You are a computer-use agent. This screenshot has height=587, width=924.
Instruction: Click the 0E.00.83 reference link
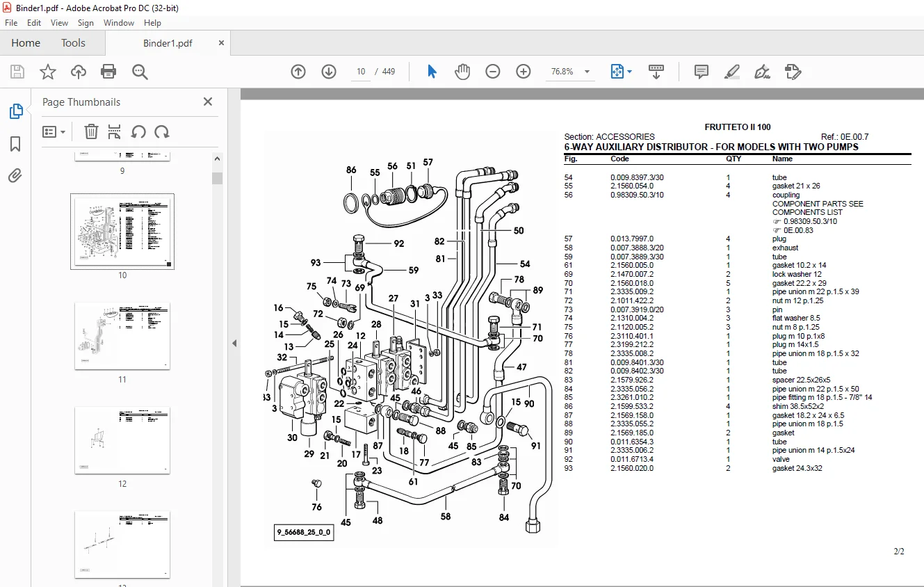[798, 230]
